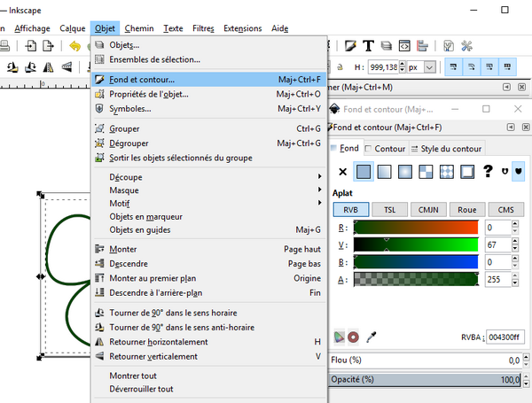Click the out of gamut icon
The height and width of the screenshot is (403, 532).
click(353, 337)
